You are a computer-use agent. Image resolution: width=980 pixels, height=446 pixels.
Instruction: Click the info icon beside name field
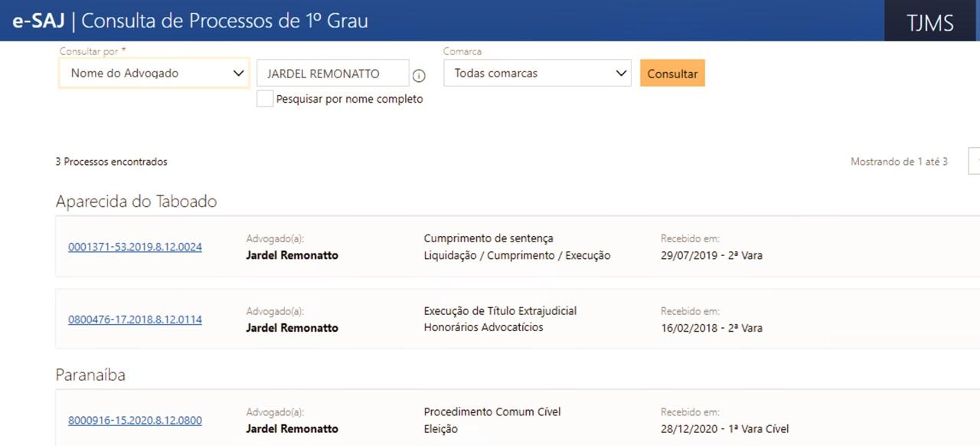pyautogui.click(x=419, y=75)
